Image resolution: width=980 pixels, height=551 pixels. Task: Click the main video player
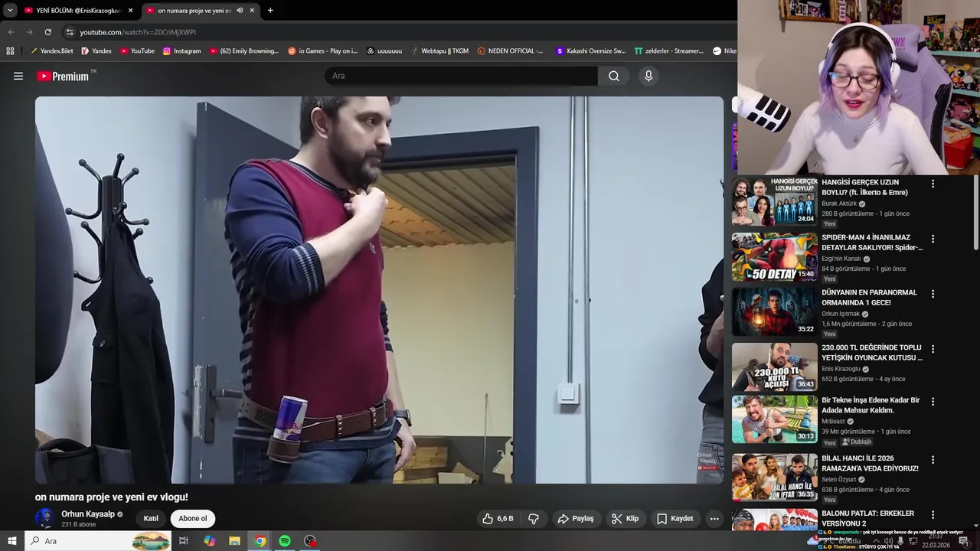click(379, 290)
